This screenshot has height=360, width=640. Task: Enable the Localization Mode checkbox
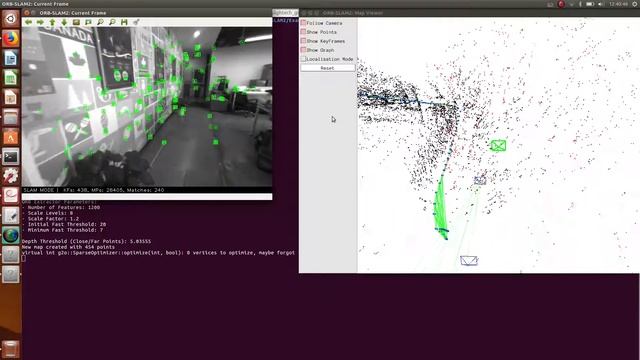pos(303,59)
